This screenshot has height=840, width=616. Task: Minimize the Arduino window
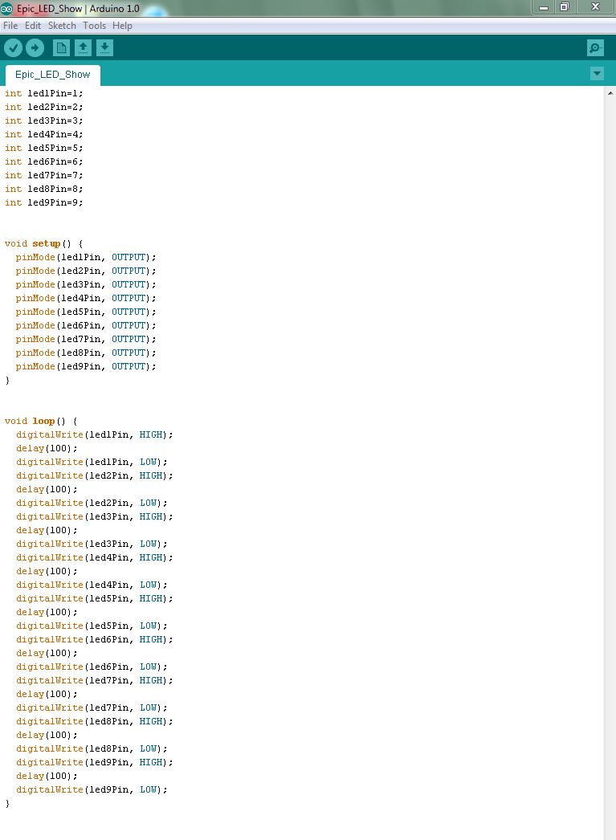pyautogui.click(x=544, y=7)
